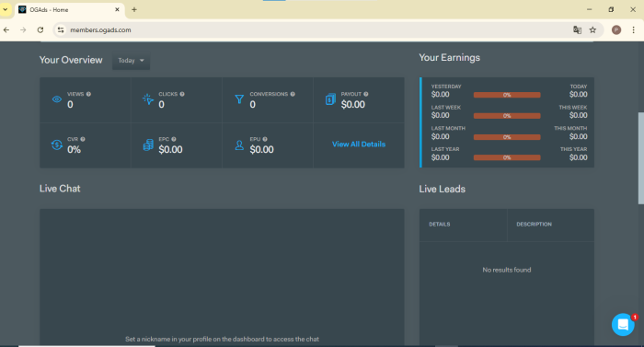
Task: Show help tooltip for Clicks
Action: [182, 94]
